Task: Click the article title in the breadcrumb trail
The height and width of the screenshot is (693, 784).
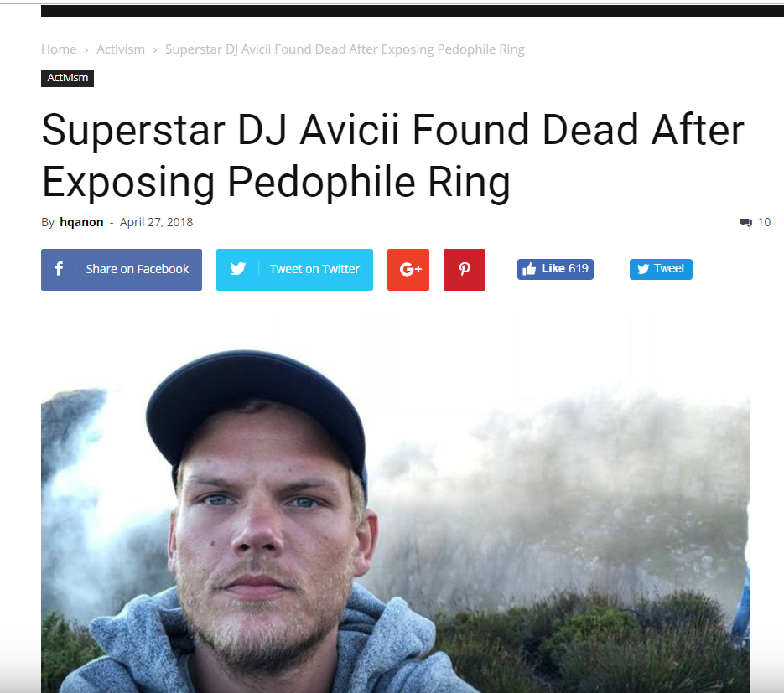Action: (345, 49)
